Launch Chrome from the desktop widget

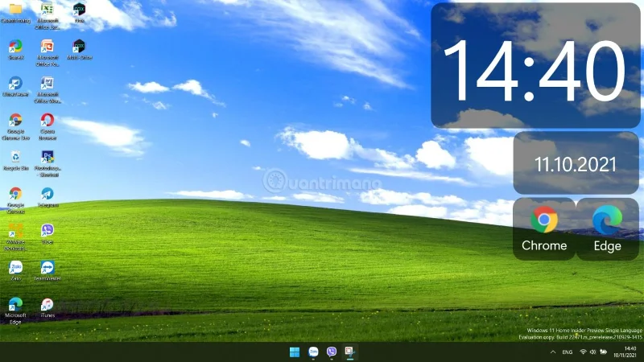(544, 229)
